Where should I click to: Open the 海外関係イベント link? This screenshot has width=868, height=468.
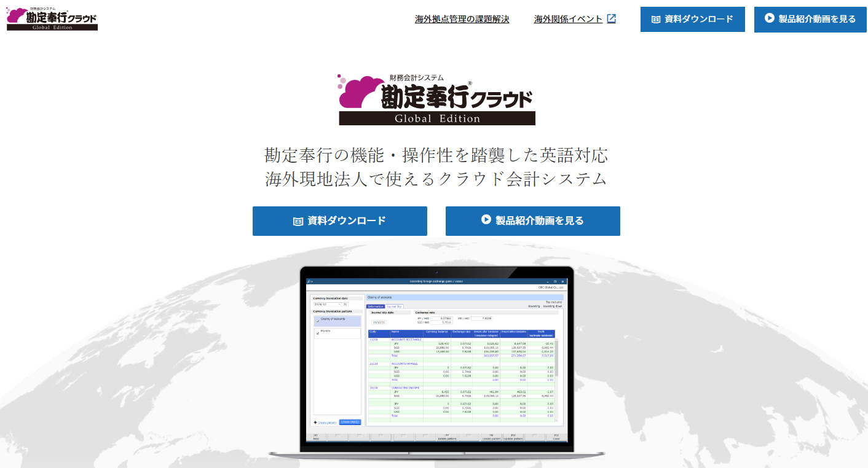coord(568,19)
